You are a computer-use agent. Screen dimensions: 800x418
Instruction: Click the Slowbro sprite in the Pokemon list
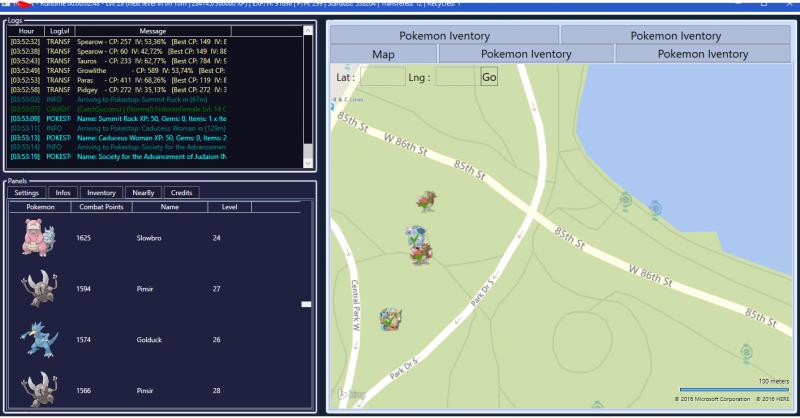click(38, 239)
